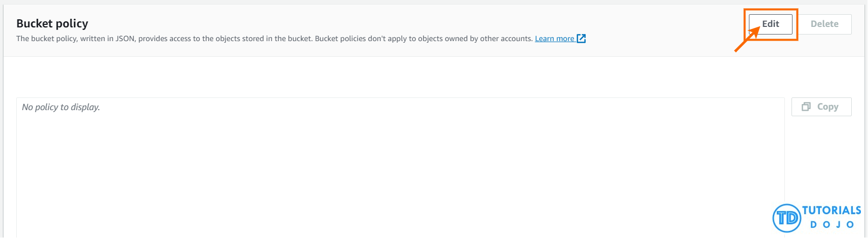This screenshot has height=238, width=868.
Task: Click the empty center of the policy display box
Action: (400, 167)
